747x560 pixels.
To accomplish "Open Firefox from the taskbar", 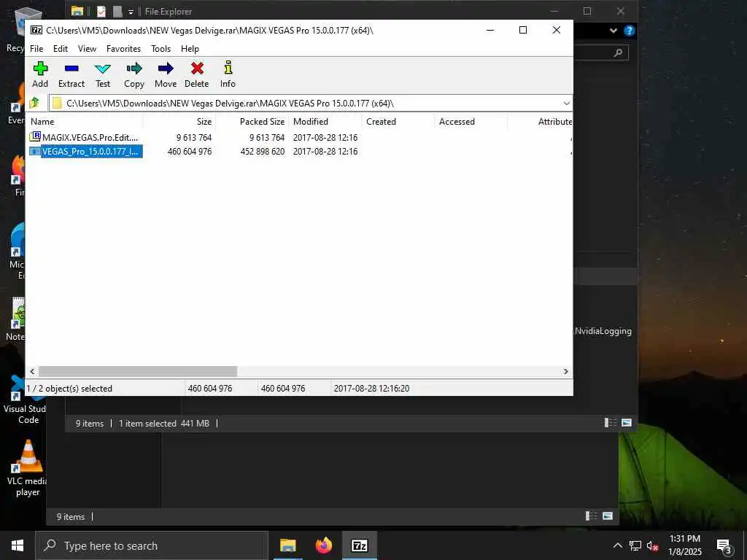I will pyautogui.click(x=323, y=545).
